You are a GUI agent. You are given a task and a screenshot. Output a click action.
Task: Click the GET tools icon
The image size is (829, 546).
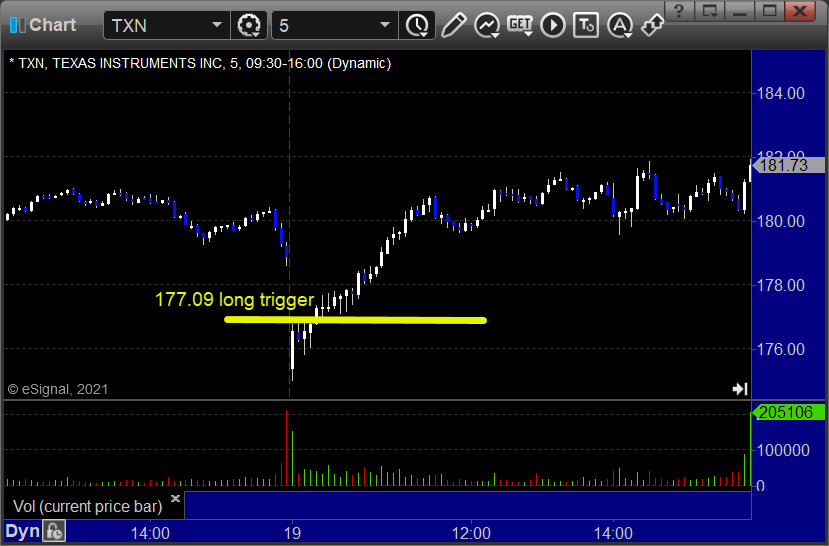tap(520, 25)
